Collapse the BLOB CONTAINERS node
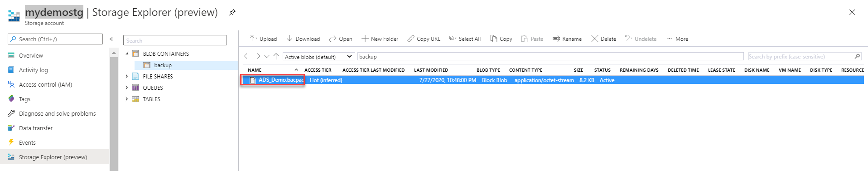Viewport: 868px width, 171px height. tap(127, 54)
